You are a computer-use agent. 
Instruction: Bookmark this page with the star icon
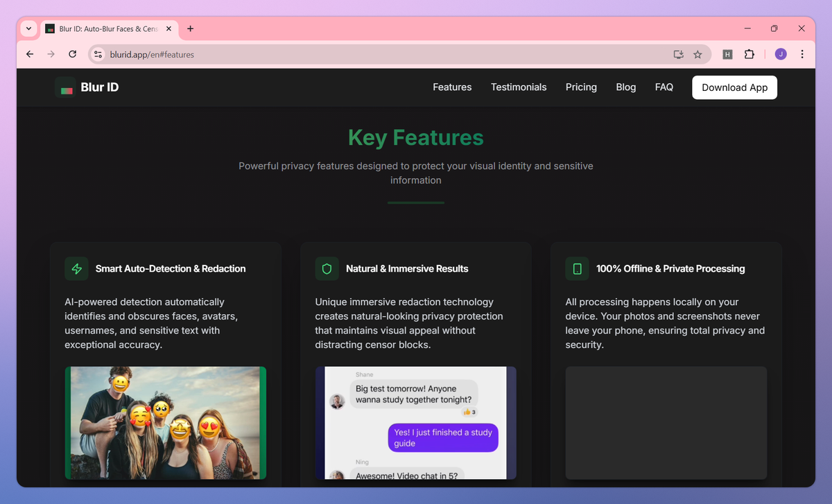coord(697,54)
